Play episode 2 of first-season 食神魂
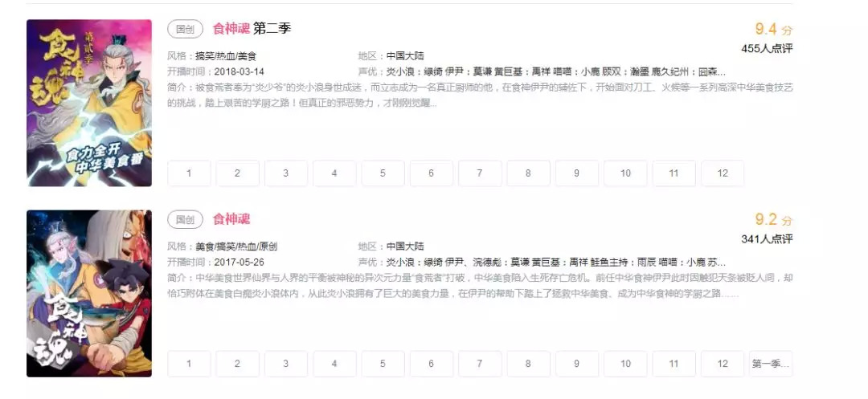This screenshot has height=399, width=868. pyautogui.click(x=237, y=364)
